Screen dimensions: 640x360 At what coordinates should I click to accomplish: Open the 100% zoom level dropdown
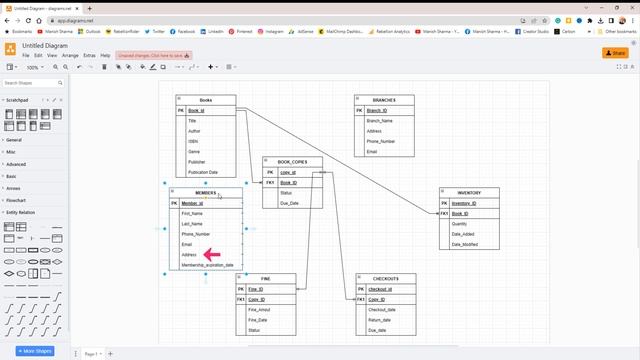pos(35,67)
